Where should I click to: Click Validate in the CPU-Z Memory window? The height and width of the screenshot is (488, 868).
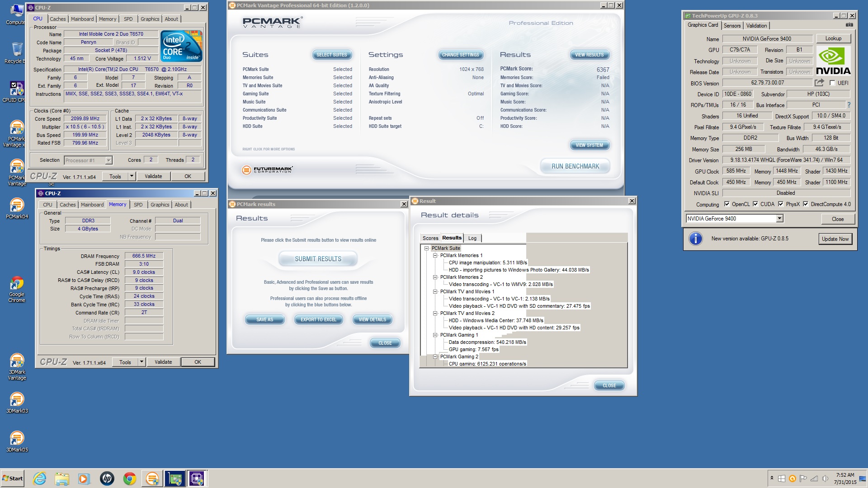coord(163,362)
